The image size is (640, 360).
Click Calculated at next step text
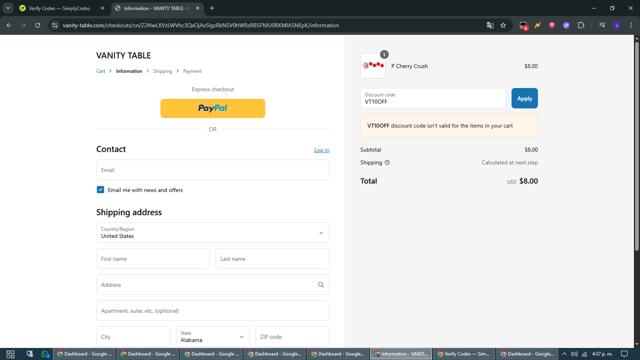pos(509,162)
